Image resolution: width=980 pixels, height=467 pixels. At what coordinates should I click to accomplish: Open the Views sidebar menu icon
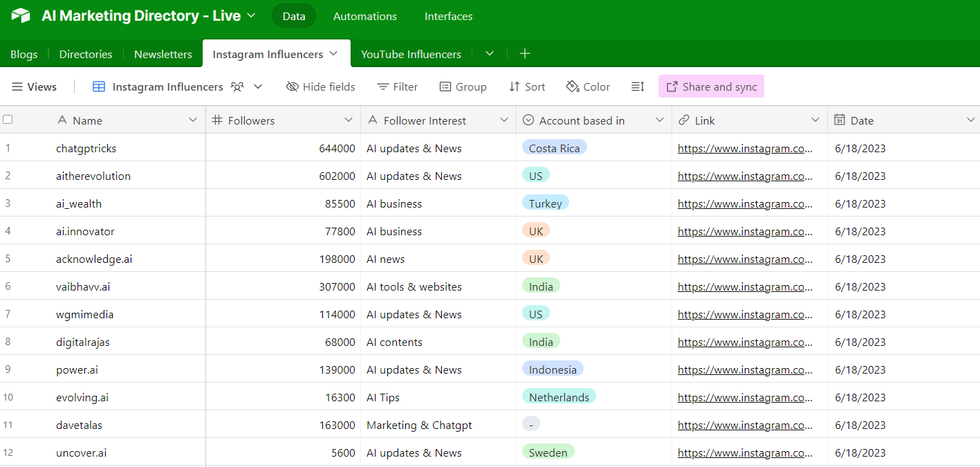[x=17, y=86]
